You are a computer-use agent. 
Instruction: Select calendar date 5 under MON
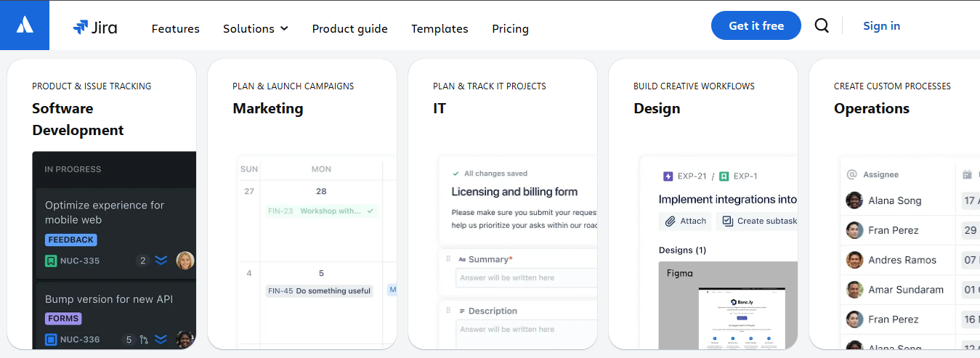[321, 273]
